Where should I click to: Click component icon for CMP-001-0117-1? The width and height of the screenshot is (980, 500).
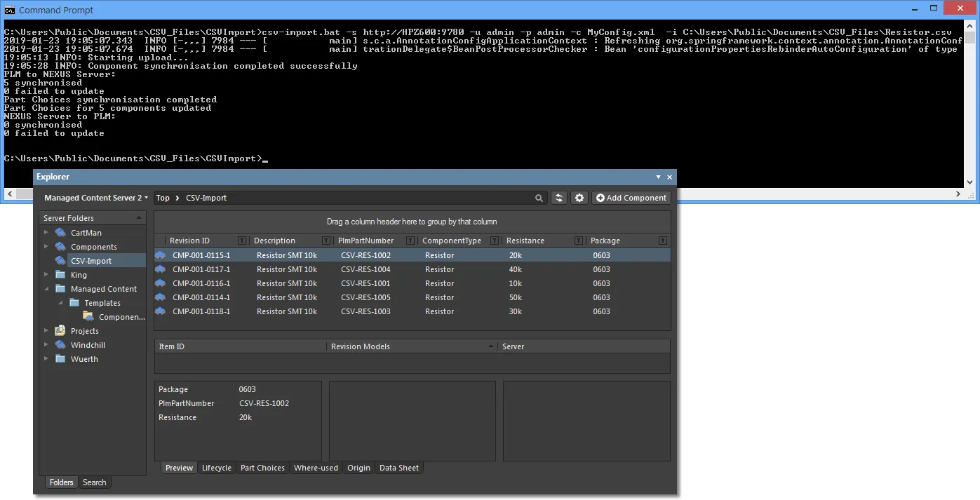coord(161,269)
